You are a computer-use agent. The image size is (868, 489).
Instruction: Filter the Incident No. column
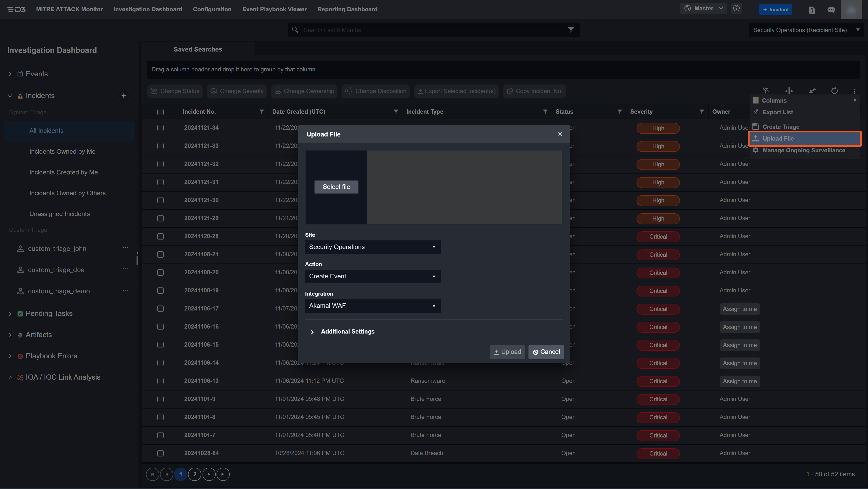[262, 112]
